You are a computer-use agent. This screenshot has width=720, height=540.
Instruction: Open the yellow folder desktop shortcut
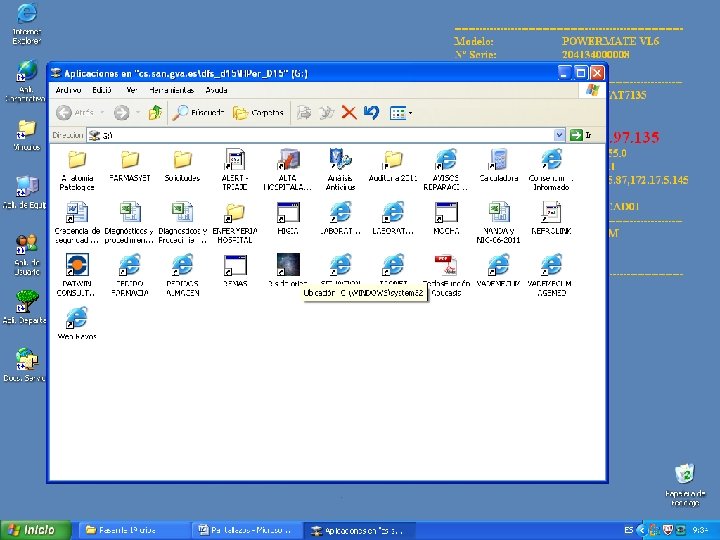pyautogui.click(x=27, y=135)
